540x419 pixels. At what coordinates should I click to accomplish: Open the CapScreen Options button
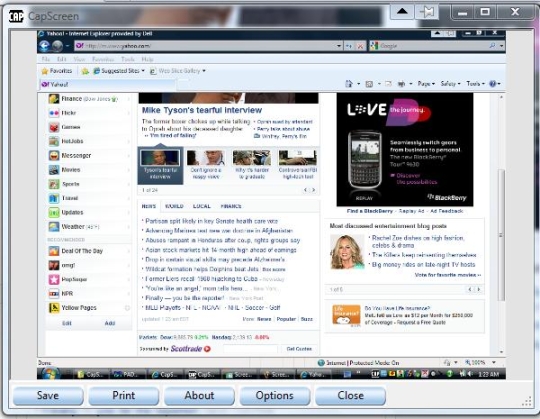pos(274,396)
